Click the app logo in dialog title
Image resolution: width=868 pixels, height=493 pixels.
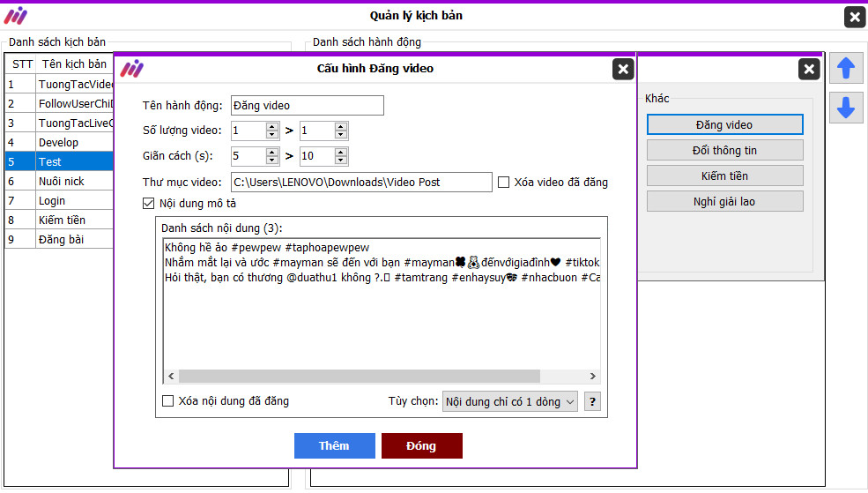(x=132, y=69)
